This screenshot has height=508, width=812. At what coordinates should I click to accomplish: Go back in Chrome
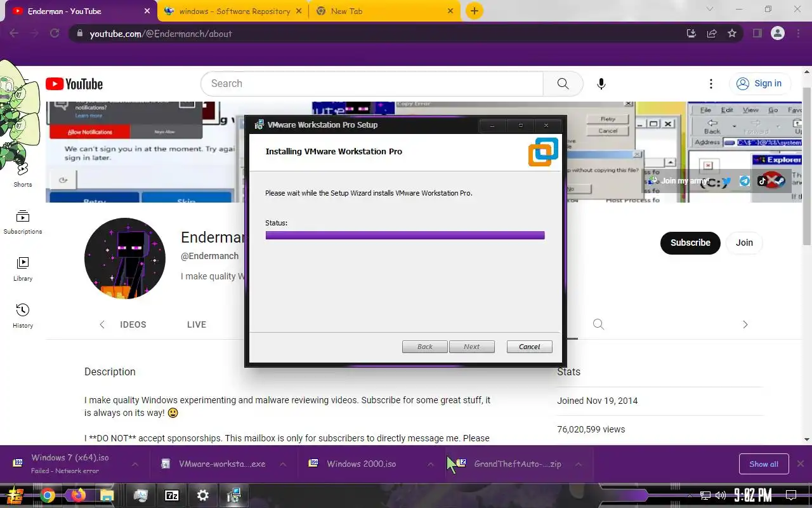tap(15, 34)
